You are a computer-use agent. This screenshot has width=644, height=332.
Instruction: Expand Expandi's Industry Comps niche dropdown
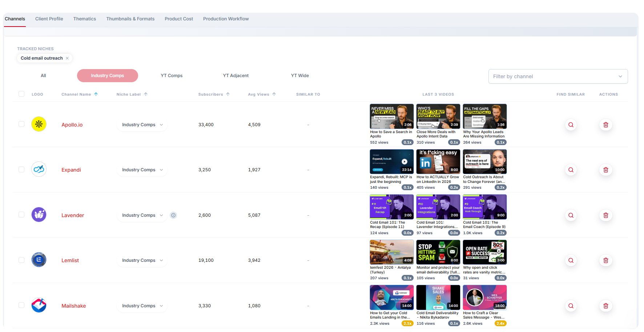tap(142, 170)
